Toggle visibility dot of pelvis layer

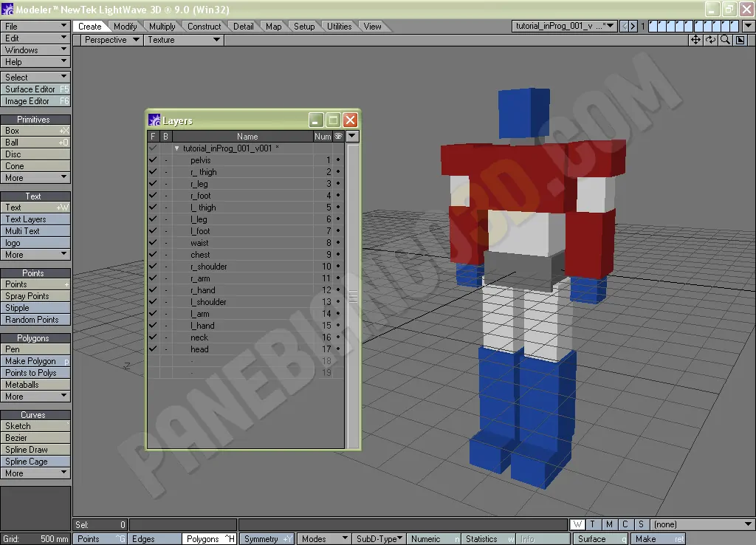[x=338, y=160]
